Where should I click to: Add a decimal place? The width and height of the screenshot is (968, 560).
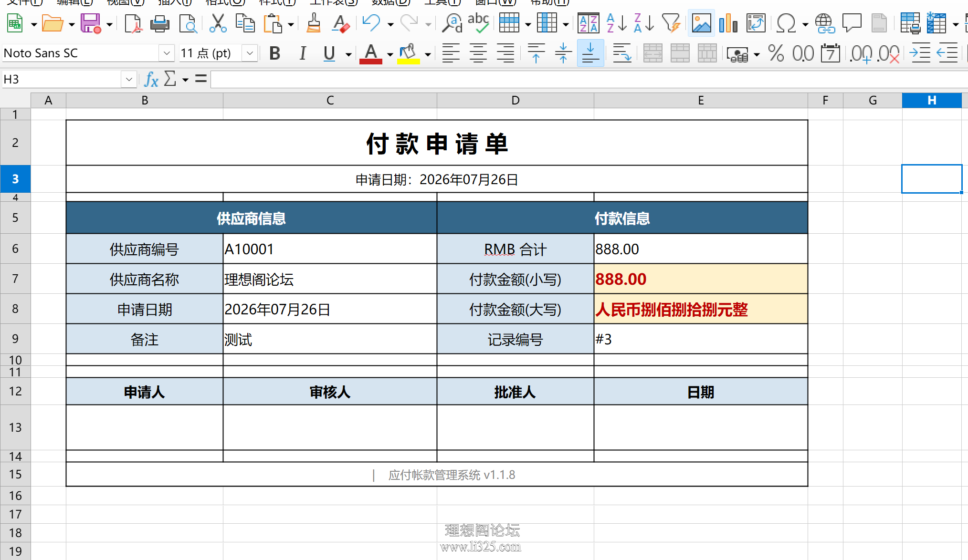click(861, 53)
